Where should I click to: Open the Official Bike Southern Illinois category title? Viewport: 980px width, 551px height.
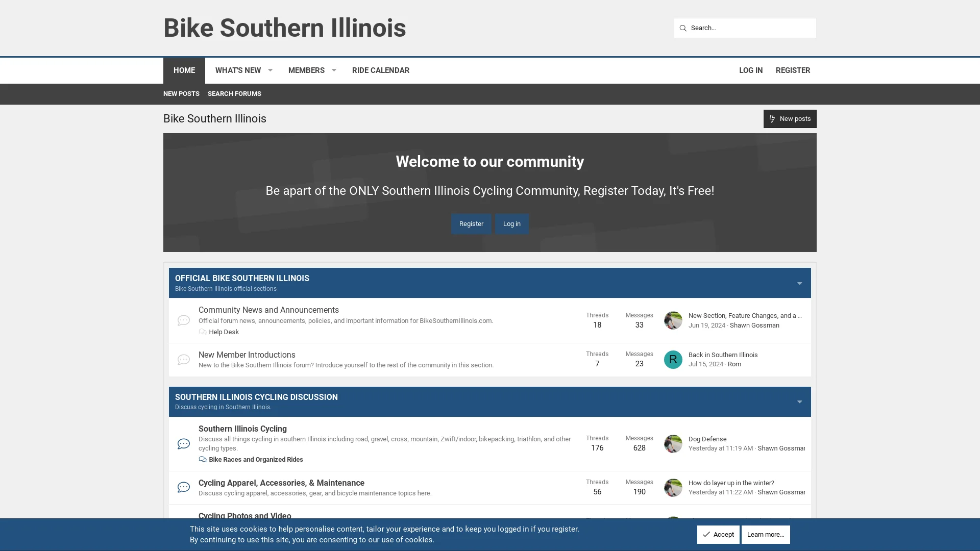pyautogui.click(x=242, y=279)
